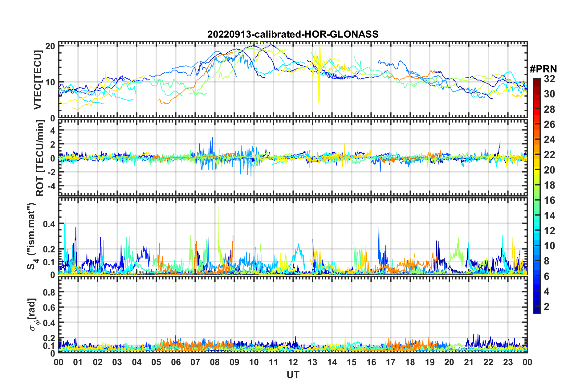
Task: Click the yellow VTEC spike near 13 UT
Action: [319, 73]
